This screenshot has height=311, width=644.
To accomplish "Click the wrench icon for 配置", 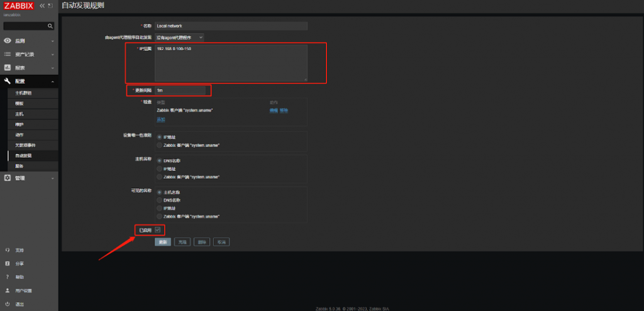I will (x=8, y=81).
